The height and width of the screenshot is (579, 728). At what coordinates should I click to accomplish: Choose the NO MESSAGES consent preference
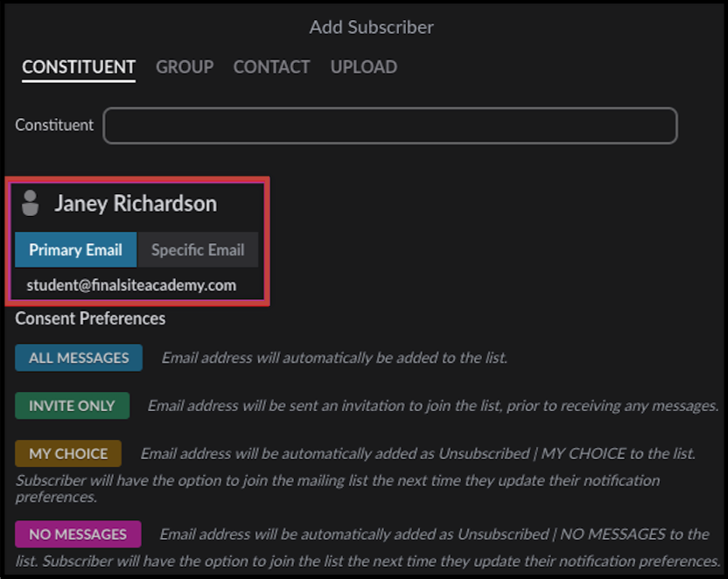pos(78,534)
